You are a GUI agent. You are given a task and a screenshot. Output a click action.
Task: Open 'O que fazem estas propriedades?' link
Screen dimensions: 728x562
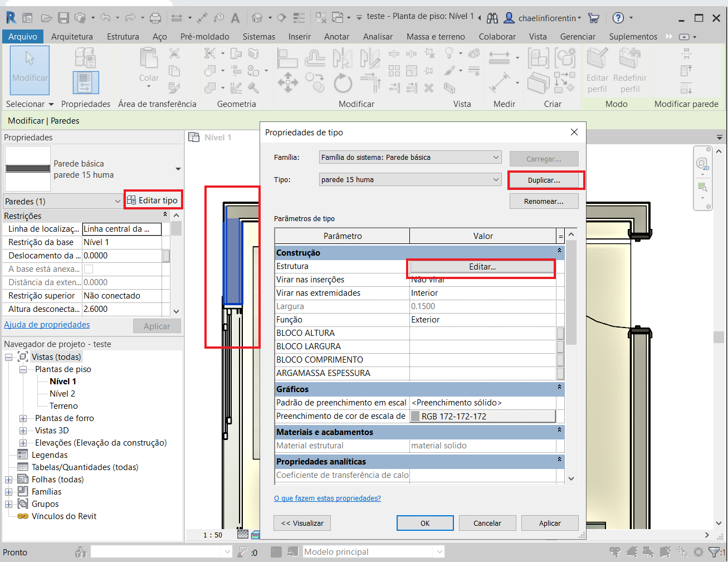328,499
